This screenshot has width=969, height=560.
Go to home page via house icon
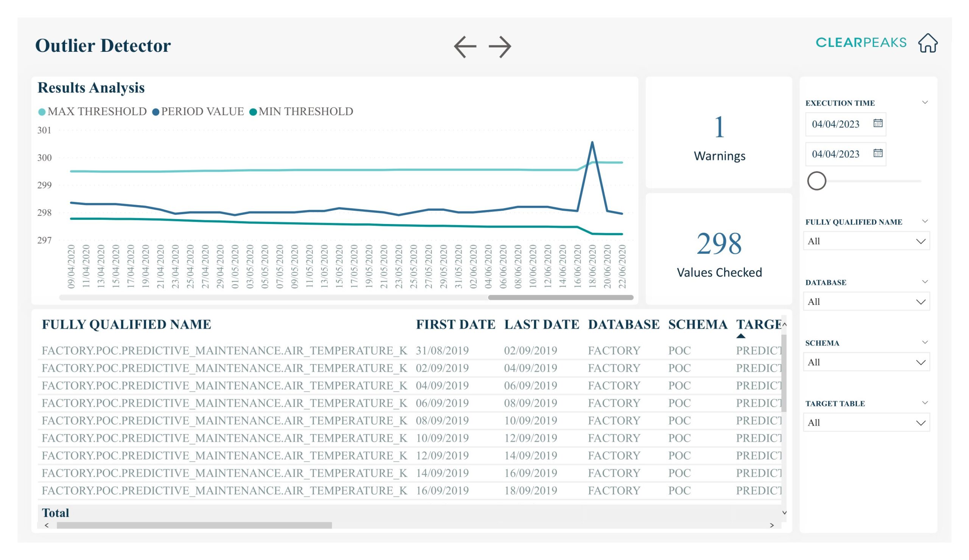point(927,43)
